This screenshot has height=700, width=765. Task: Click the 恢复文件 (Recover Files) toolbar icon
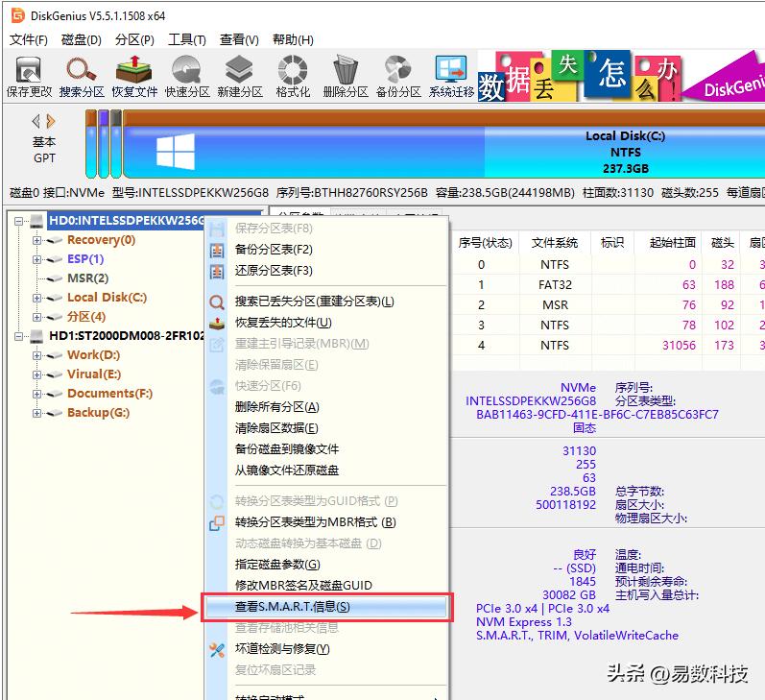134,77
